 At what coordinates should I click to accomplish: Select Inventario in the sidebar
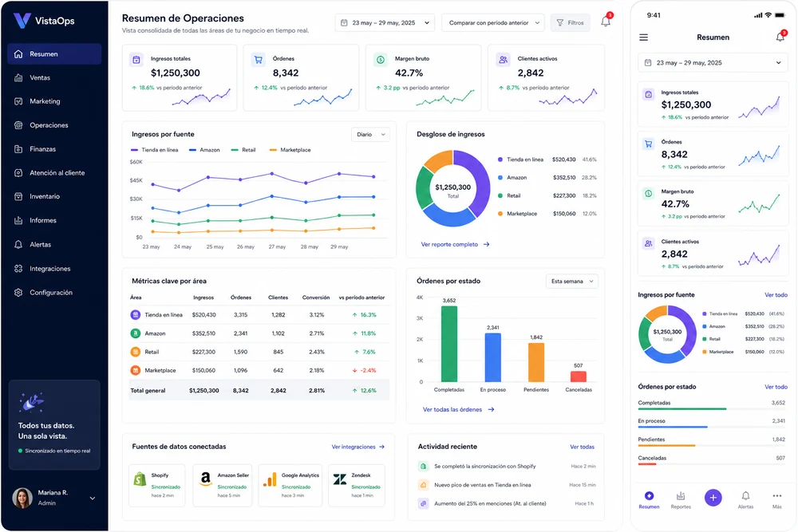[54, 196]
